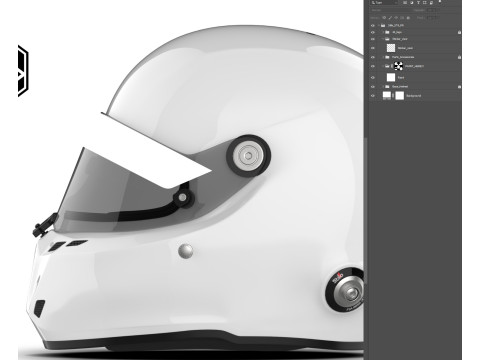This screenshot has width=480, height=360.
Task: Expand the Base_helmet group
Action: click(383, 87)
